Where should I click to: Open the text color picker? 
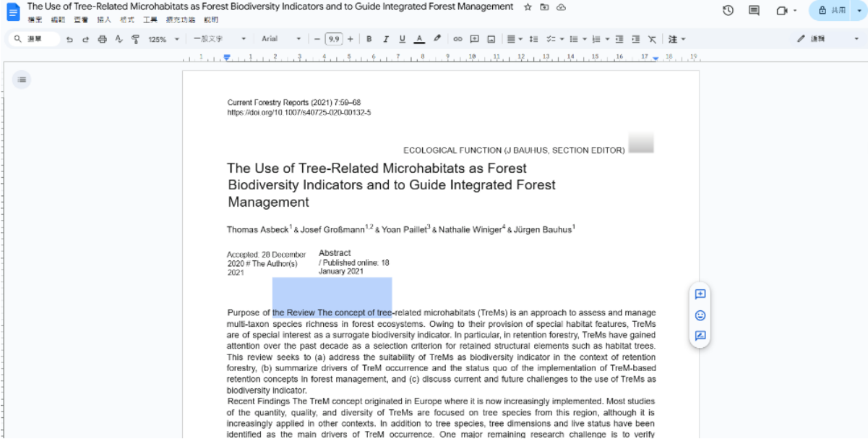[419, 39]
